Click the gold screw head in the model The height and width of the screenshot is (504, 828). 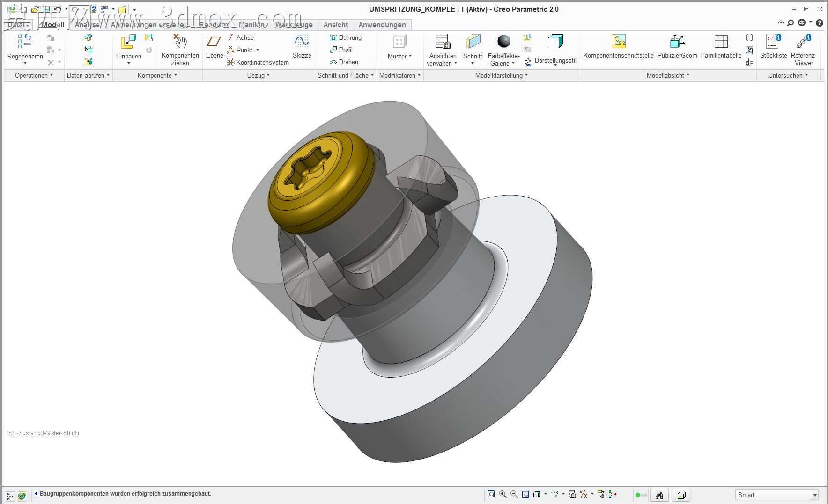pyautogui.click(x=320, y=183)
